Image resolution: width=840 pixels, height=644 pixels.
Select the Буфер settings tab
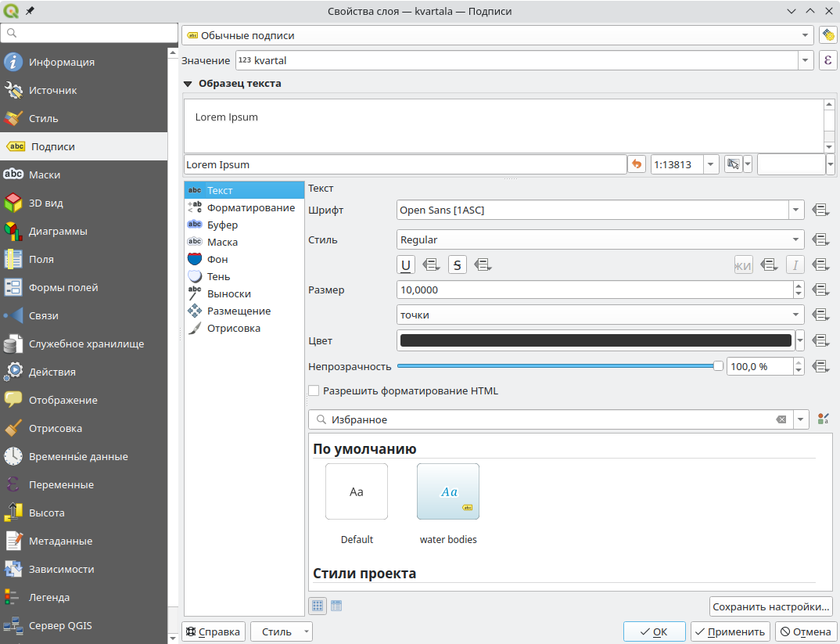click(x=244, y=225)
